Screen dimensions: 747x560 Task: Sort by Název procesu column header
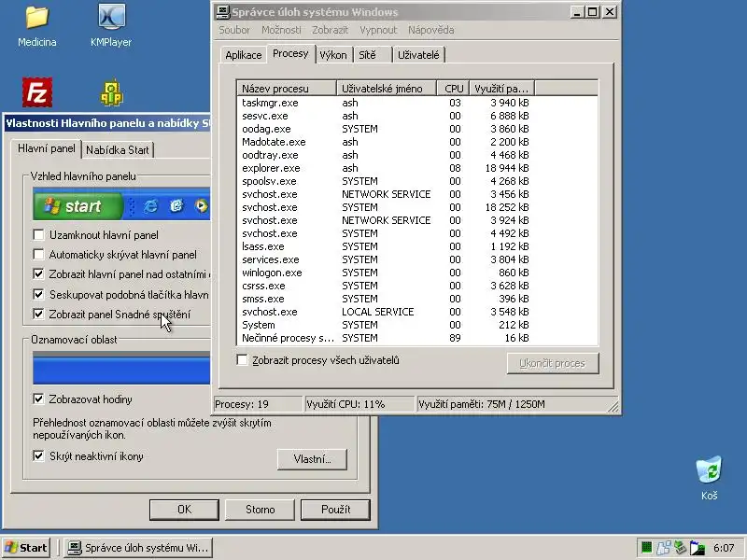287,89
